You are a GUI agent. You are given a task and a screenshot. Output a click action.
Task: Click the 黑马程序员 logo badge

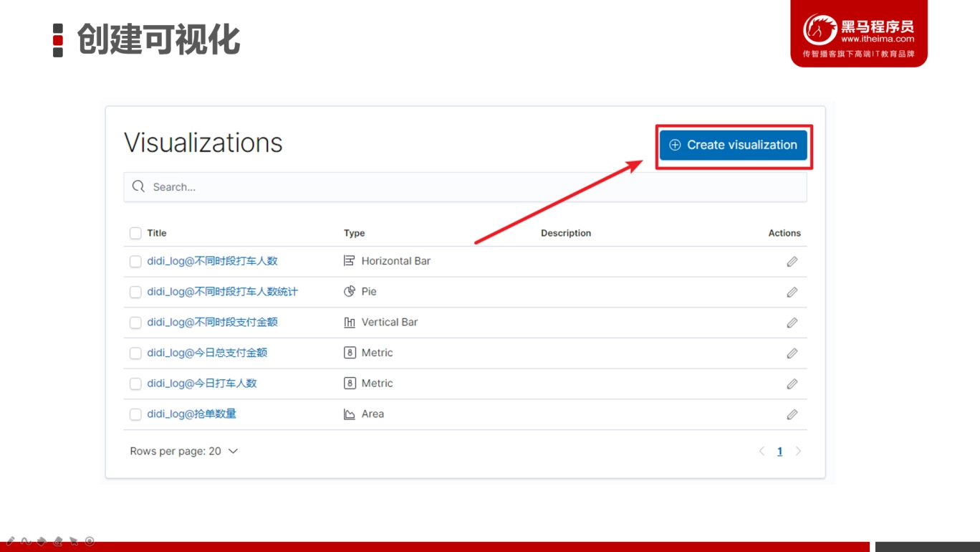(859, 33)
